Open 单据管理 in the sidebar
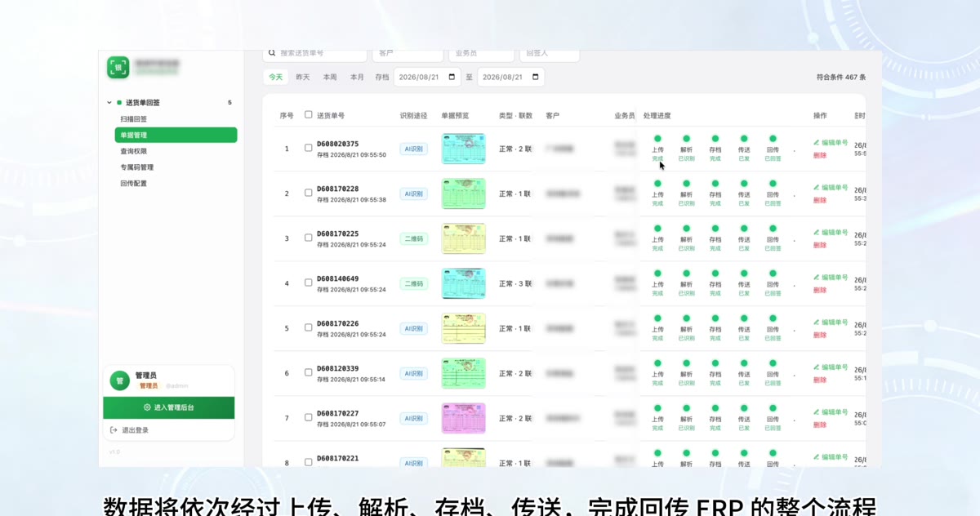Image resolution: width=980 pixels, height=516 pixels. click(x=176, y=135)
